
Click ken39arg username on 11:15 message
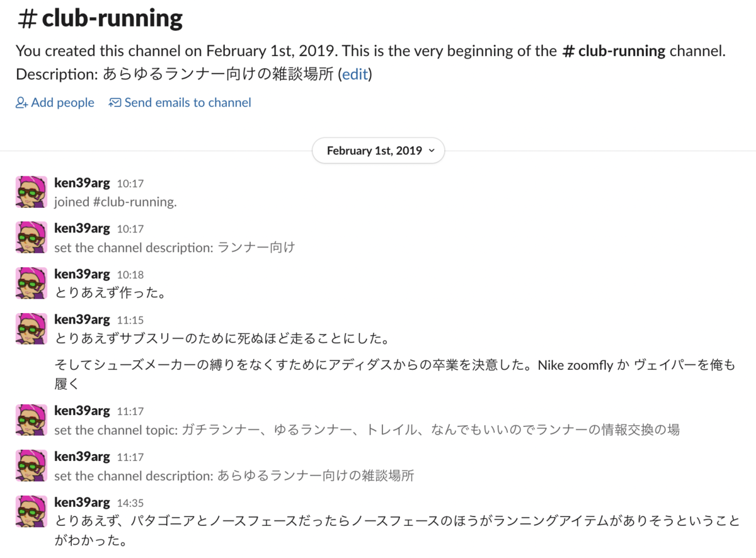click(x=82, y=319)
